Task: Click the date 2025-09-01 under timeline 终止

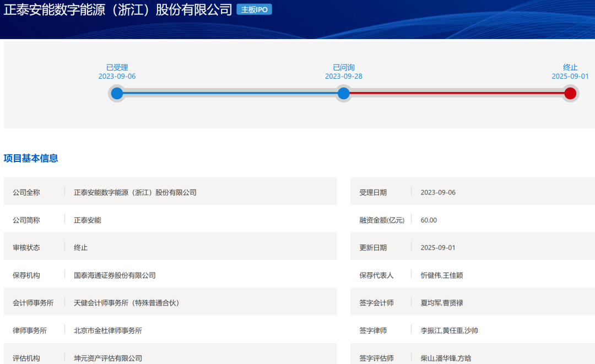Action: 570,76
